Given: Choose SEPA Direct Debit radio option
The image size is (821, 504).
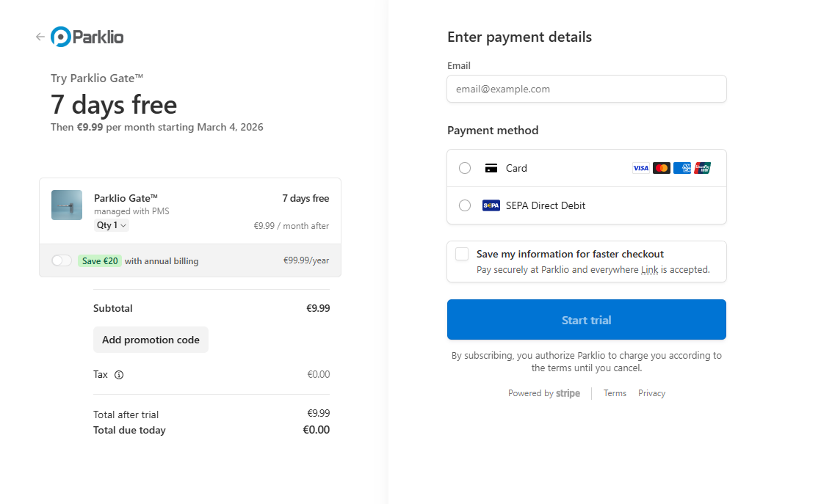Looking at the screenshot, I should [465, 205].
